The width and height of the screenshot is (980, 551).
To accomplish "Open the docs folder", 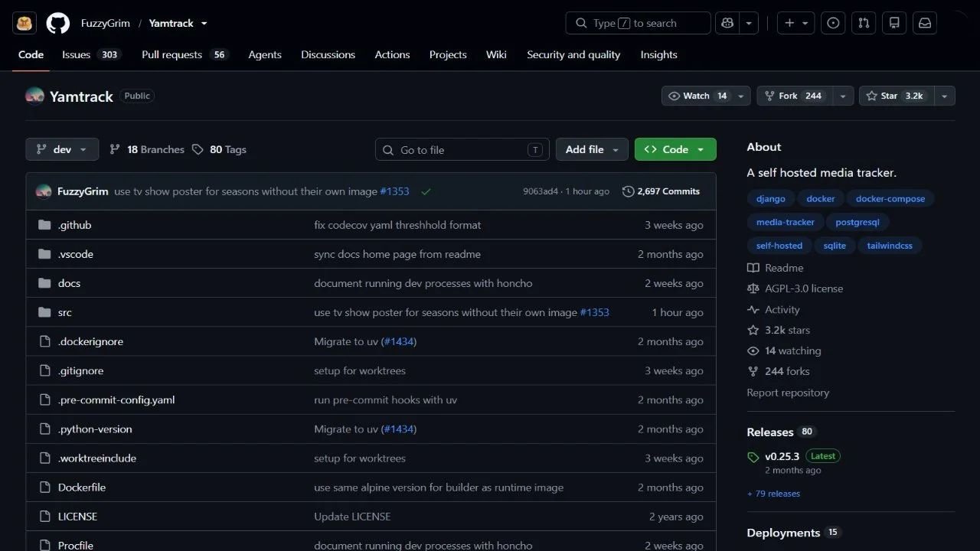I will click(69, 283).
